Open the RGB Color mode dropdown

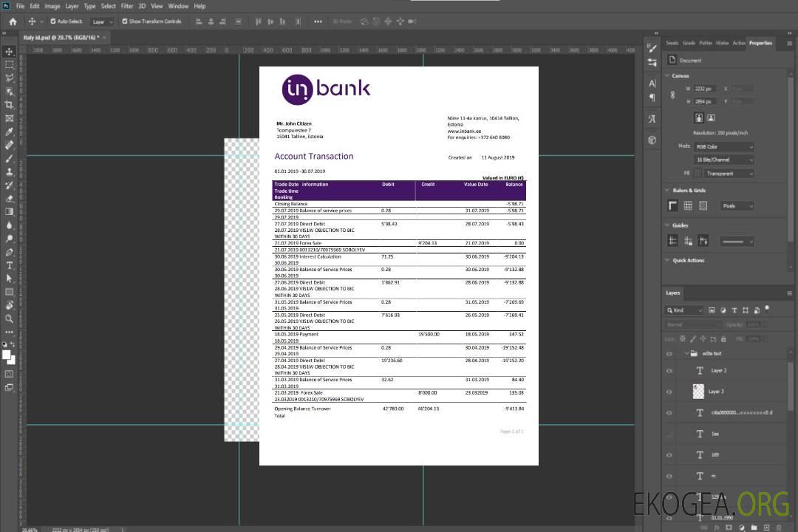point(724,146)
